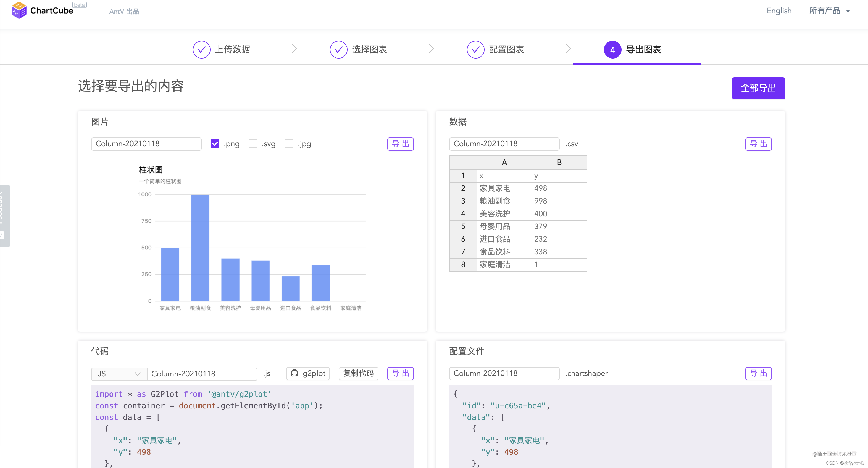Go back to 配置图表 step

pyautogui.click(x=506, y=49)
